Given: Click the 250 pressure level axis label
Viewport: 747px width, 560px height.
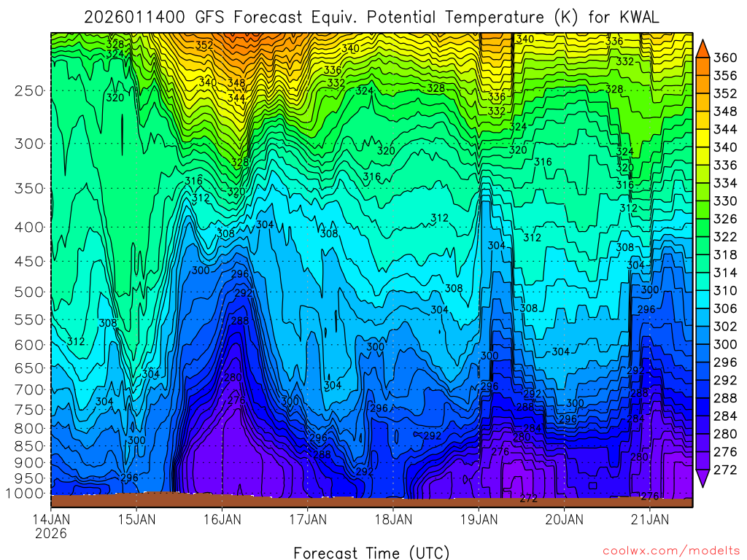Looking at the screenshot, I should (29, 90).
